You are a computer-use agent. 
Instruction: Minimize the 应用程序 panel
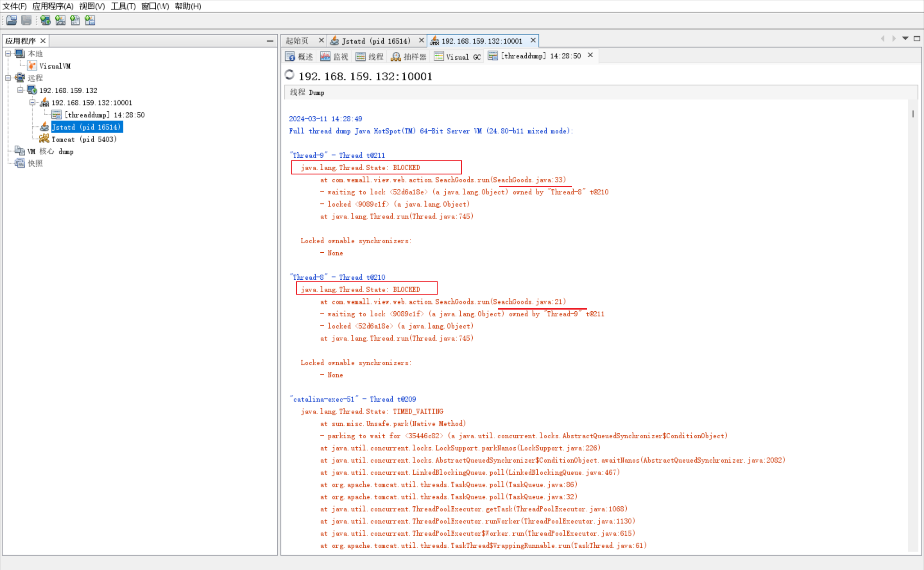[x=270, y=41]
